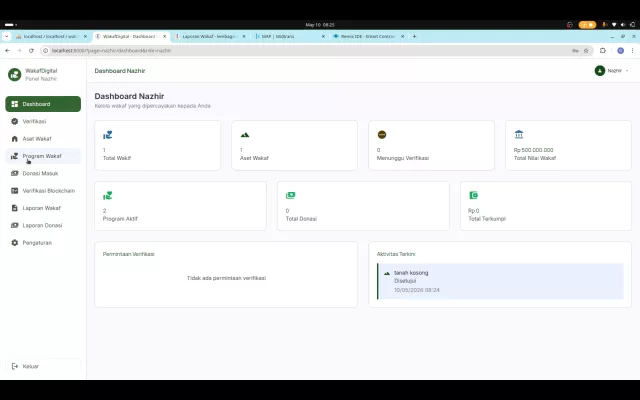Click the Menunggu Verifikasi label
The height and width of the screenshot is (400, 640).
tap(402, 158)
